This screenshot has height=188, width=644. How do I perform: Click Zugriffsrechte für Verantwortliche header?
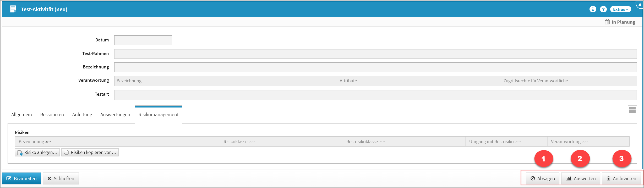tap(536, 81)
